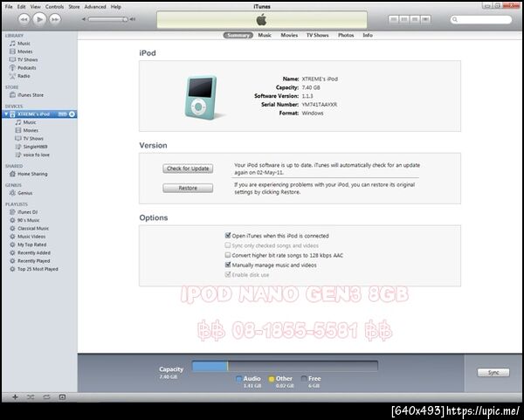
Task: Click the Sync button
Action: [x=493, y=373]
